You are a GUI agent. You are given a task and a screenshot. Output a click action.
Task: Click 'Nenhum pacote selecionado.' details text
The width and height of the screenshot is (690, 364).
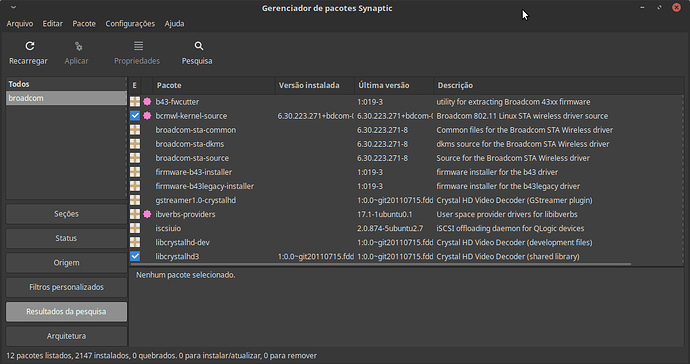(186, 275)
